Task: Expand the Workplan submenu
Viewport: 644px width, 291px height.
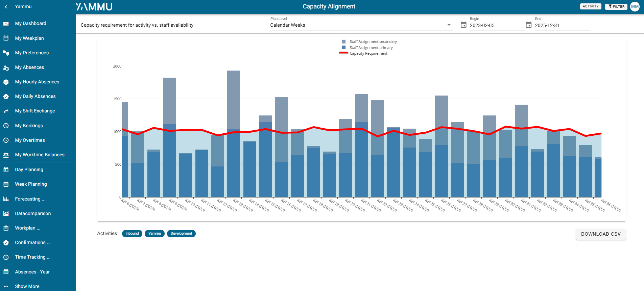Action: point(27,228)
